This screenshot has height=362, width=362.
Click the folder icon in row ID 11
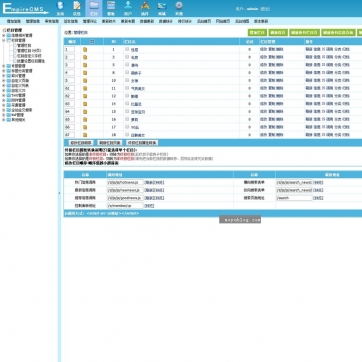pyautogui.click(x=85, y=88)
